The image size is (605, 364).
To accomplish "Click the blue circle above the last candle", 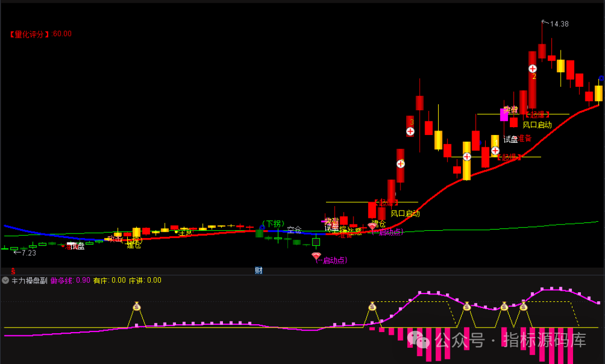I will click(x=602, y=78).
